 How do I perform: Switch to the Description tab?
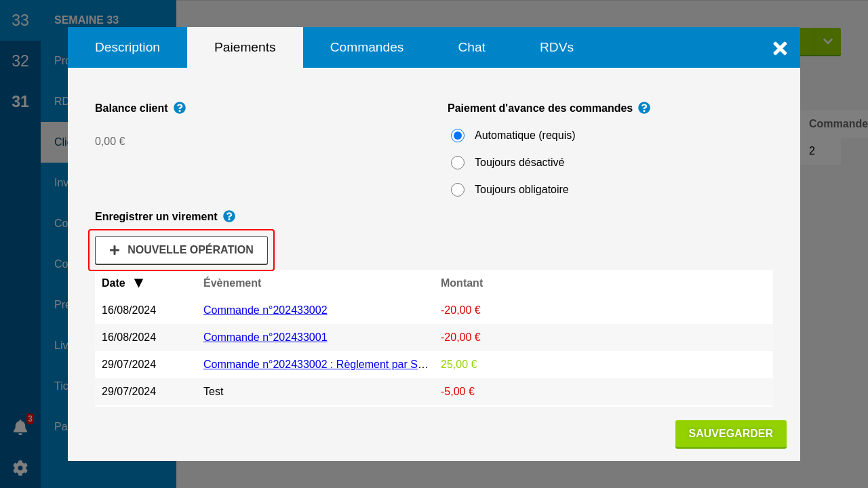point(127,47)
